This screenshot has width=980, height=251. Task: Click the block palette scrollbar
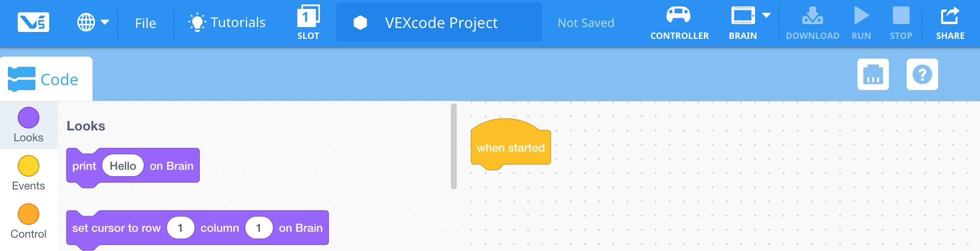pyautogui.click(x=454, y=146)
